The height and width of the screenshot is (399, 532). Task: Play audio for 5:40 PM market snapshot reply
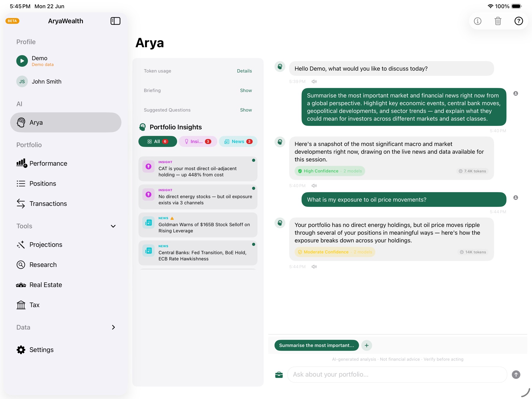tap(314, 186)
